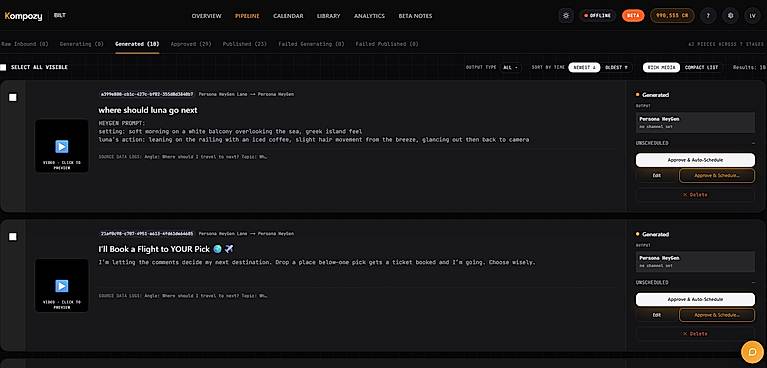This screenshot has height=368, width=767.
Task: Open Failed Generating (0) tab
Action: pos(312,44)
